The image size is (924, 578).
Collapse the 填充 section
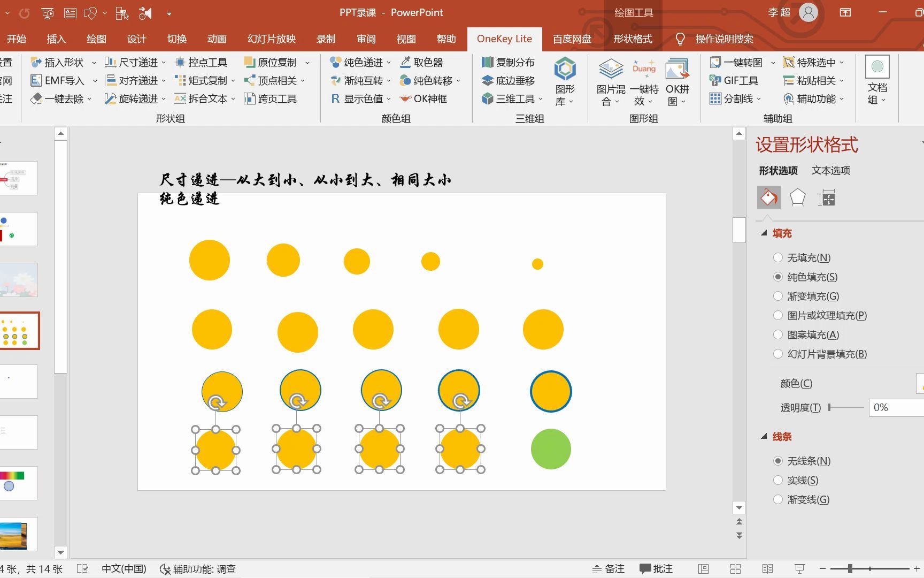[764, 233]
